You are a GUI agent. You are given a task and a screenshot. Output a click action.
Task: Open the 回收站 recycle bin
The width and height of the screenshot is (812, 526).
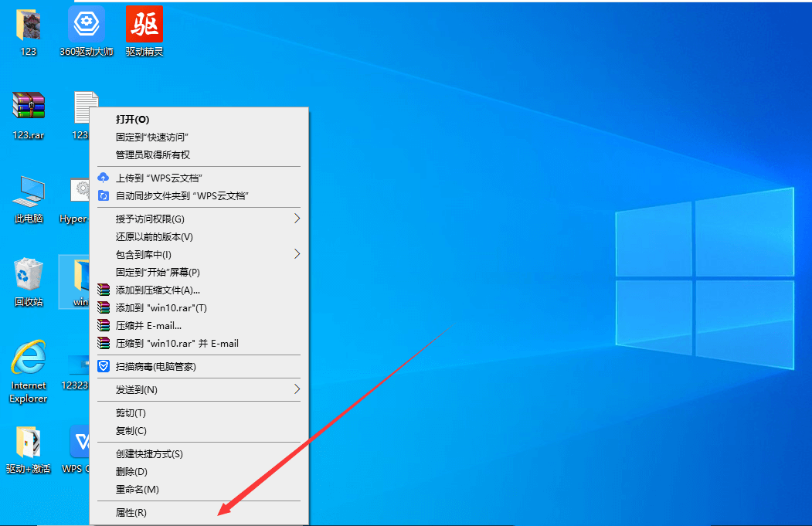[x=28, y=278]
